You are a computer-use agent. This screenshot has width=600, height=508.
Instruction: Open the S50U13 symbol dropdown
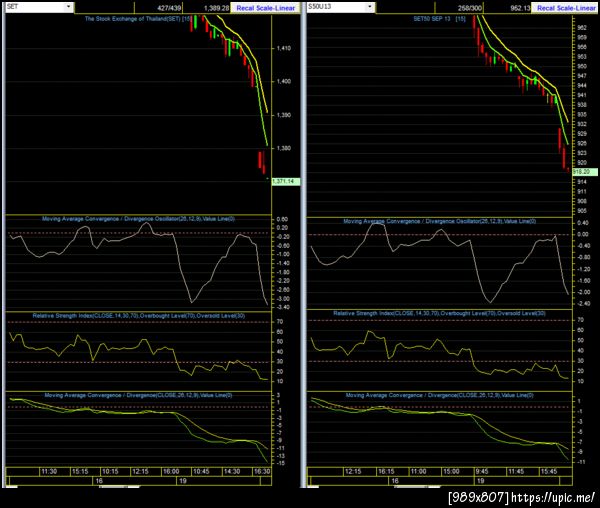(370, 7)
